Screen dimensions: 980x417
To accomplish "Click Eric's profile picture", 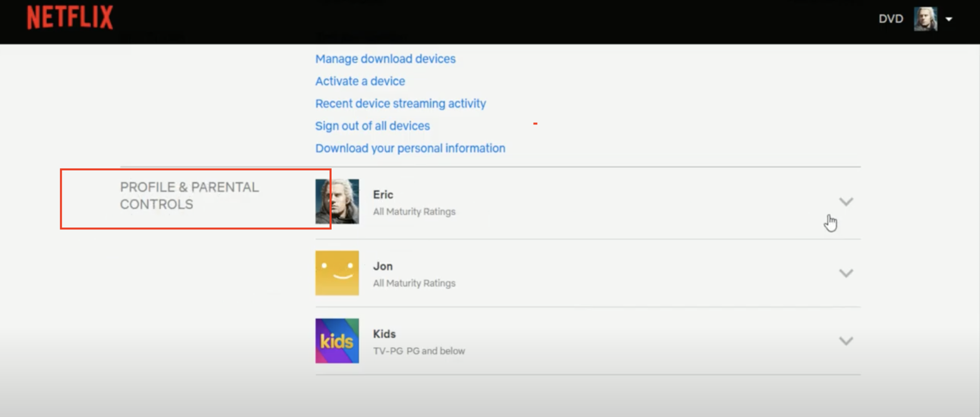I will [337, 202].
